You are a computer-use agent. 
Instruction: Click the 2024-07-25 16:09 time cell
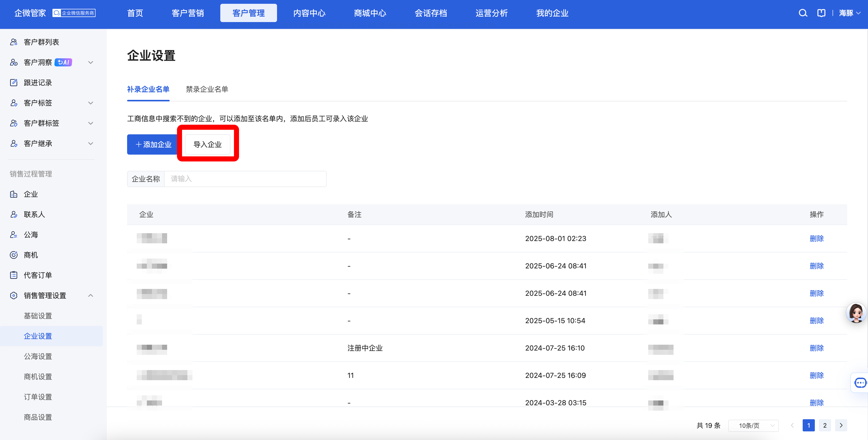[x=555, y=375]
